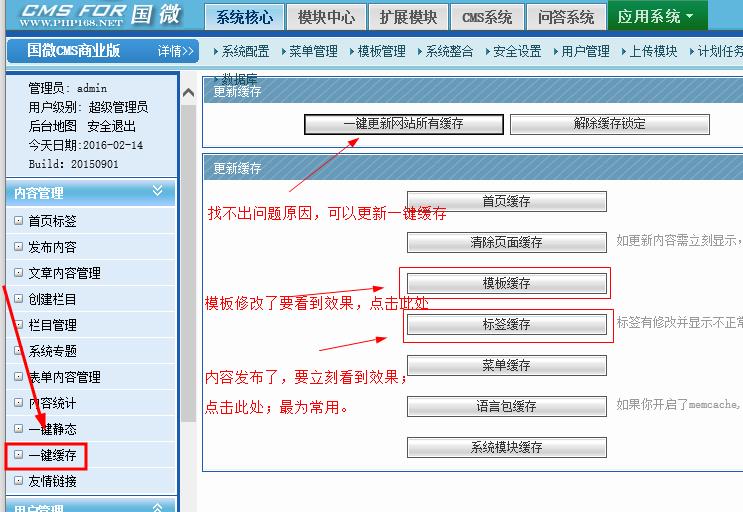The image size is (743, 512).
Task: Click the 安全退出 logout link
Action: tap(111, 126)
